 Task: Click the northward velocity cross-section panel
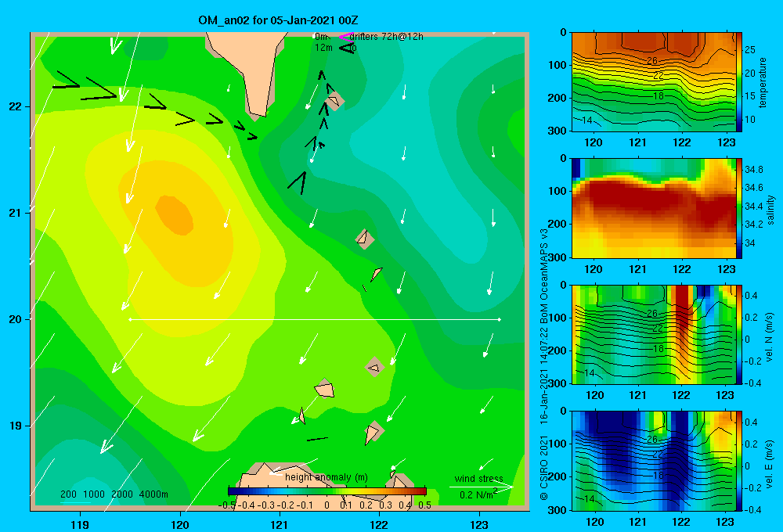pyautogui.click(x=653, y=334)
